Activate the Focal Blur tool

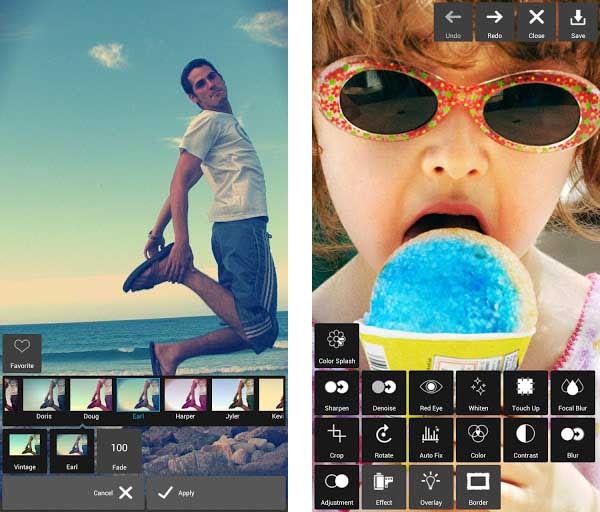point(573,392)
